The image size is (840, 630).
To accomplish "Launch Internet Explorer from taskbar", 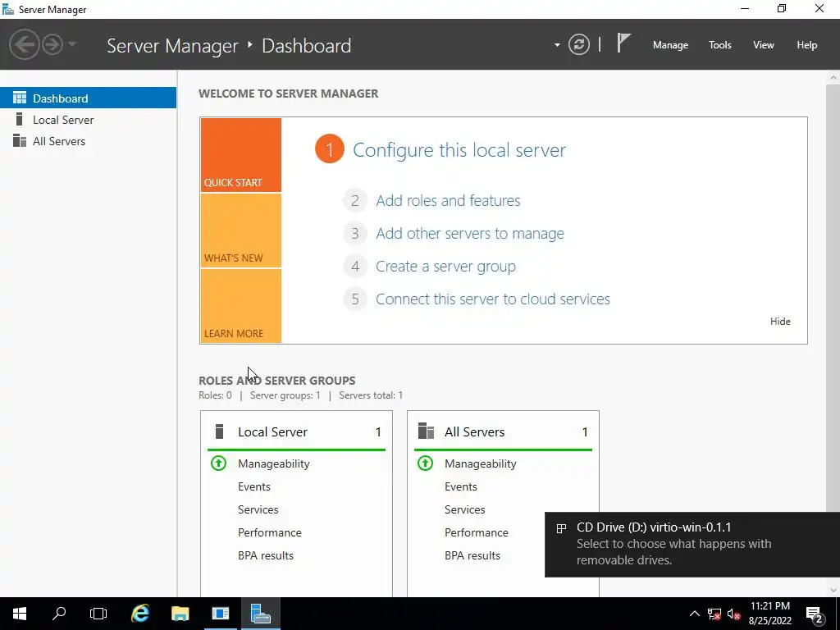I will [140, 614].
